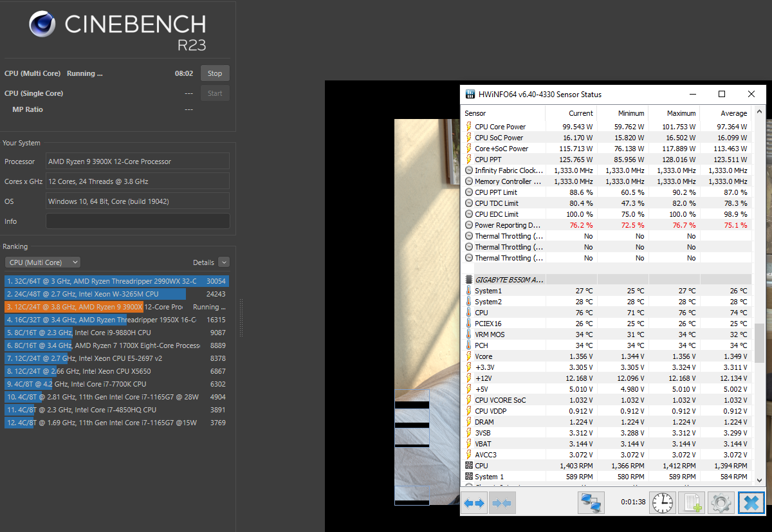772x532 pixels.
Task: Click the Current column header
Action: pos(571,113)
